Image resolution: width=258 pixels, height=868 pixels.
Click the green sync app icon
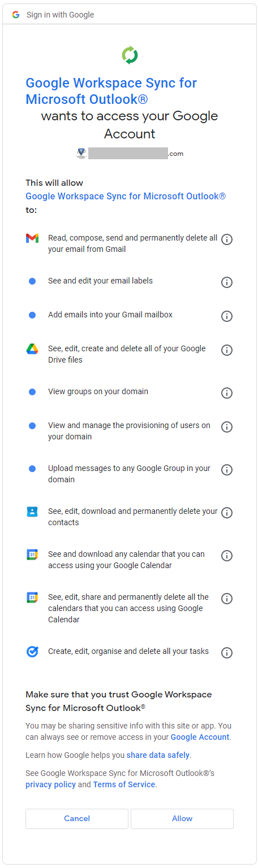130,55
